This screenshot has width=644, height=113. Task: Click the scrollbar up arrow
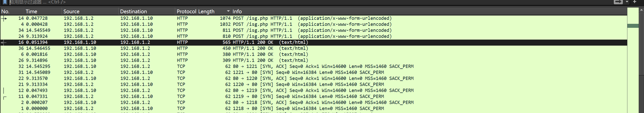(x=641, y=10)
